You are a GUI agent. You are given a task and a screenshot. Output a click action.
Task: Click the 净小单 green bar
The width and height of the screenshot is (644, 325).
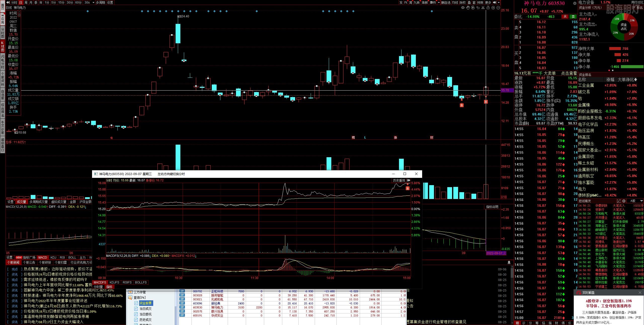pyautogui.click(x=632, y=67)
